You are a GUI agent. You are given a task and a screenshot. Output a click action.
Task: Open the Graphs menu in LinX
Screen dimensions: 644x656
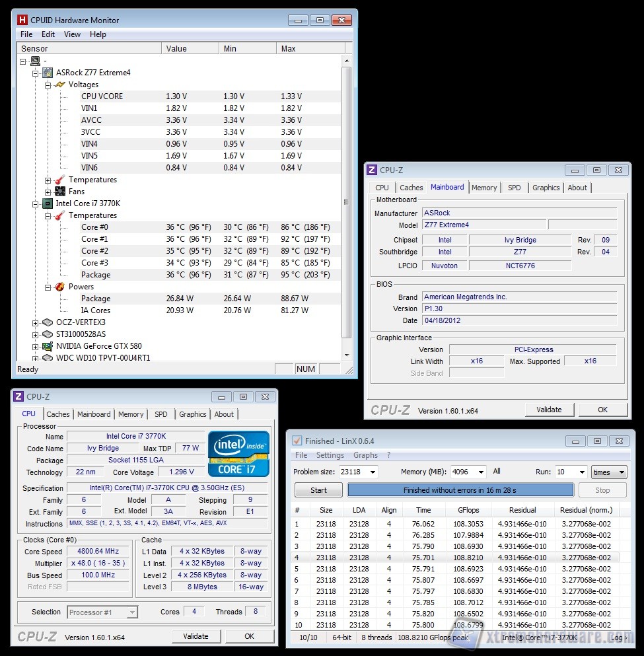pyautogui.click(x=365, y=455)
